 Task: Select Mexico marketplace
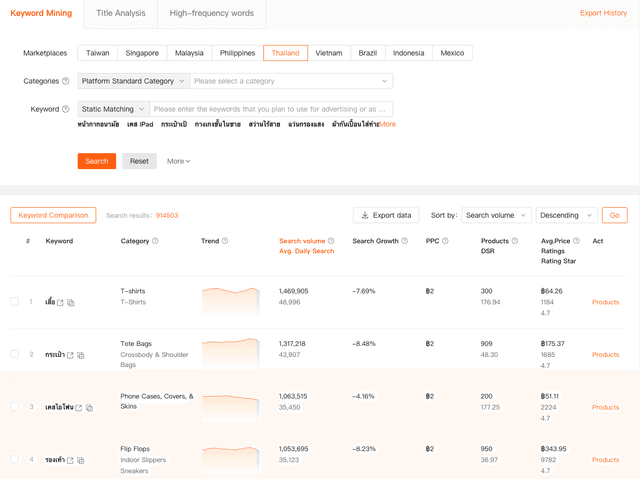[x=452, y=53]
